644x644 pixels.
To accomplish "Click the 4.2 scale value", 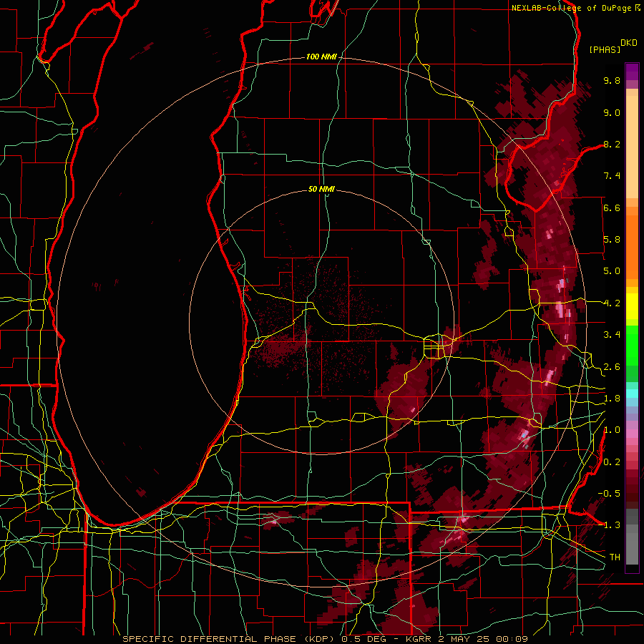I will [612, 303].
